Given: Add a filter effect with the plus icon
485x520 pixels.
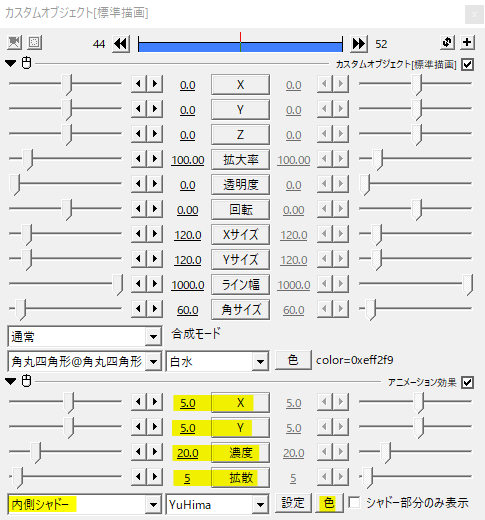Looking at the screenshot, I should point(467,43).
